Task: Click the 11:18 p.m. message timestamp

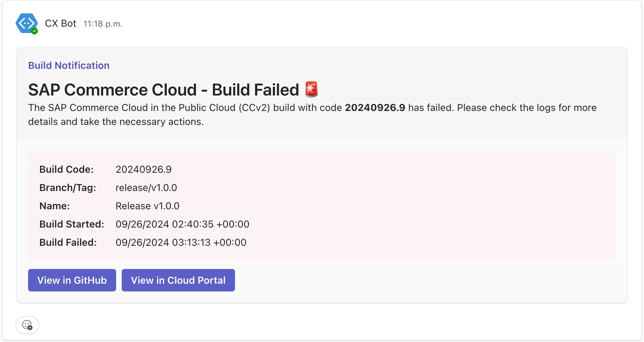Action: 103,24
